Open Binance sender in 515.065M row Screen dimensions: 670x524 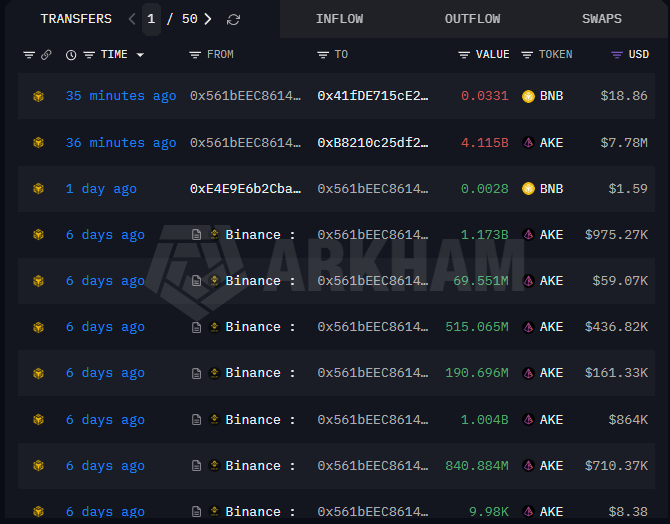coord(260,327)
